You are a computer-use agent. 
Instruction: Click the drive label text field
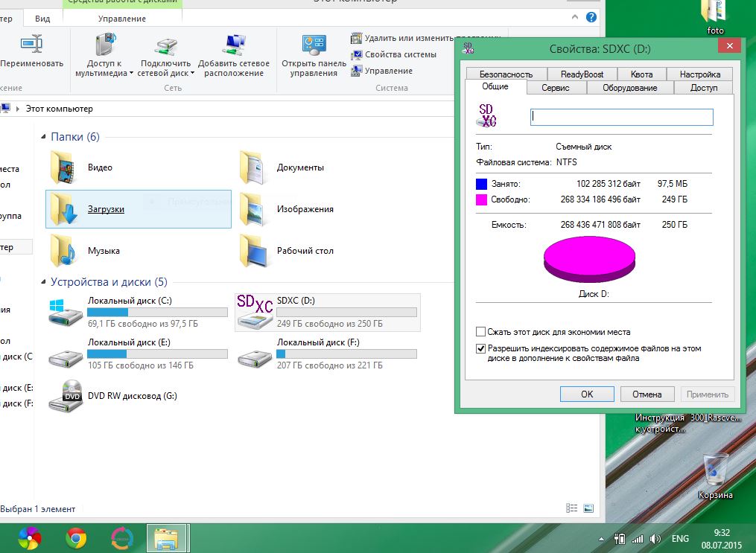click(x=621, y=117)
